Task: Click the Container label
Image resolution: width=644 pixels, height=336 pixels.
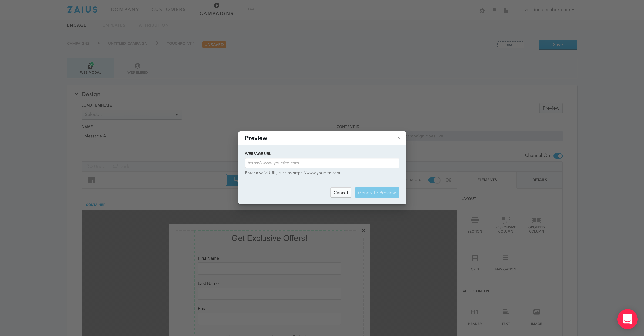Action: click(96, 205)
